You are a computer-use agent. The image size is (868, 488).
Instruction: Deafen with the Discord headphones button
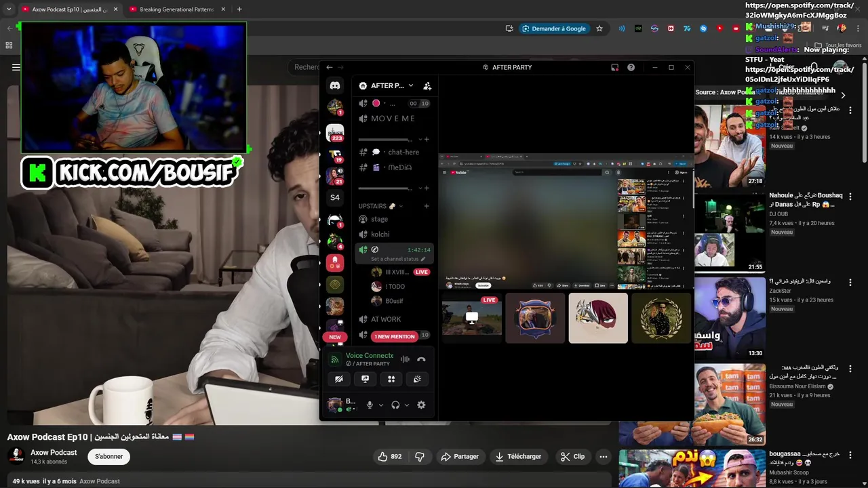(395, 405)
